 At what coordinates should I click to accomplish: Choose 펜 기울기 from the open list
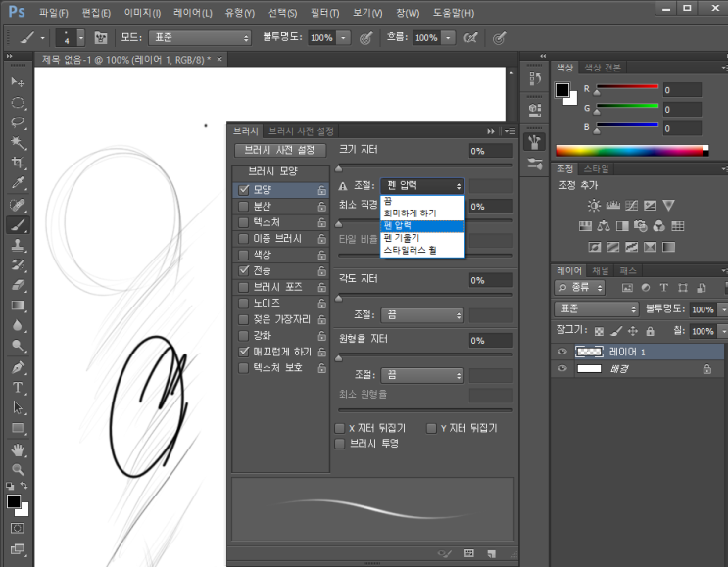pyautogui.click(x=402, y=238)
